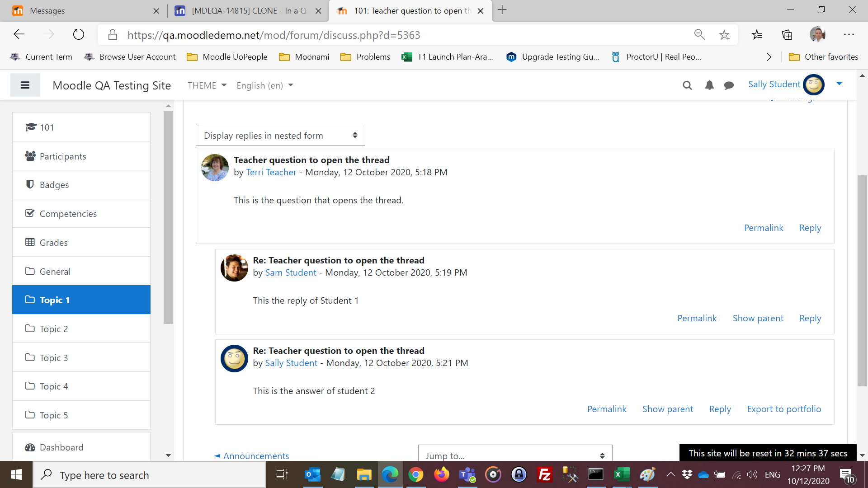The height and width of the screenshot is (488, 868).
Task: Open volume control in system tray
Action: [x=752, y=474]
